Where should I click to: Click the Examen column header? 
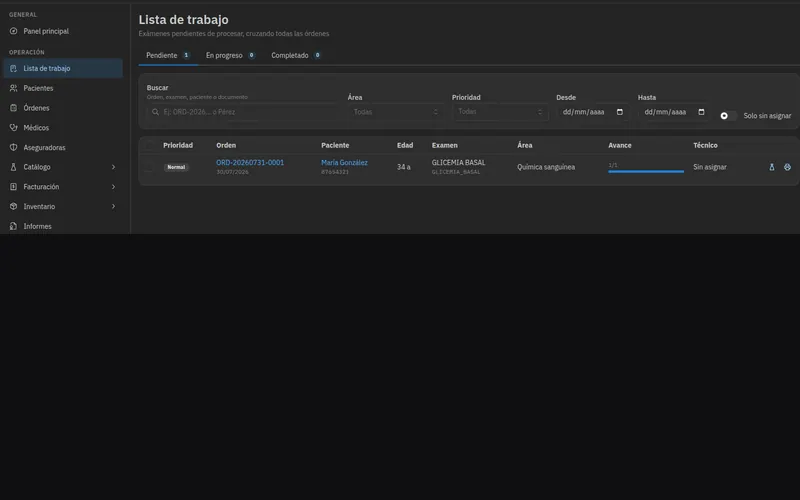point(445,145)
